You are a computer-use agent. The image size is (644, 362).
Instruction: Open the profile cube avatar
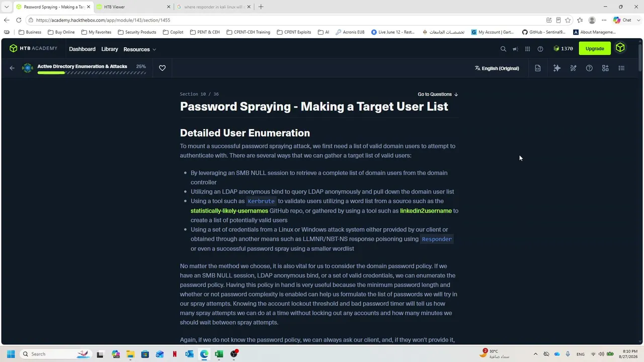pyautogui.click(x=620, y=48)
